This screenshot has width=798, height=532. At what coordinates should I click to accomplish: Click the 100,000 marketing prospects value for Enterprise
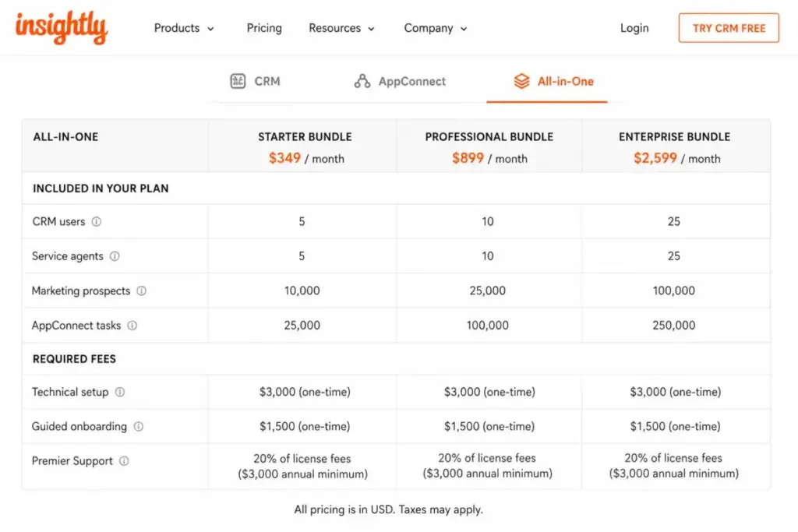tap(674, 291)
